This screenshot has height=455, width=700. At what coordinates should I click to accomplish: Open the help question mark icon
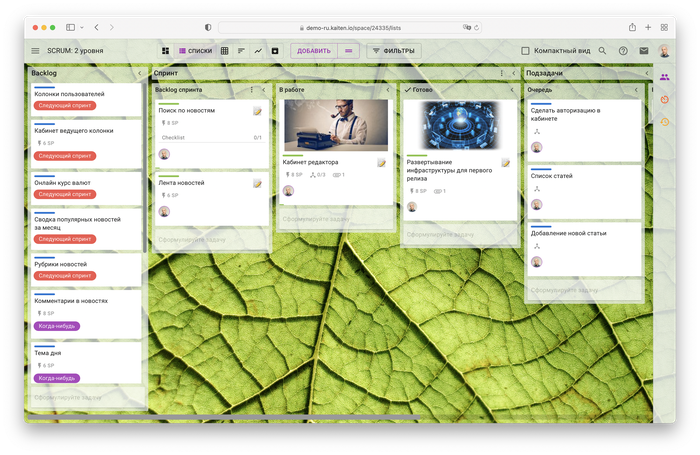623,50
